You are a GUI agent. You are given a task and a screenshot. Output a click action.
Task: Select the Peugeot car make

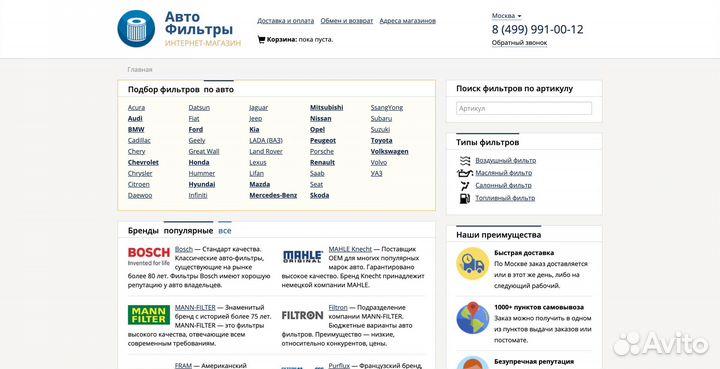click(323, 140)
